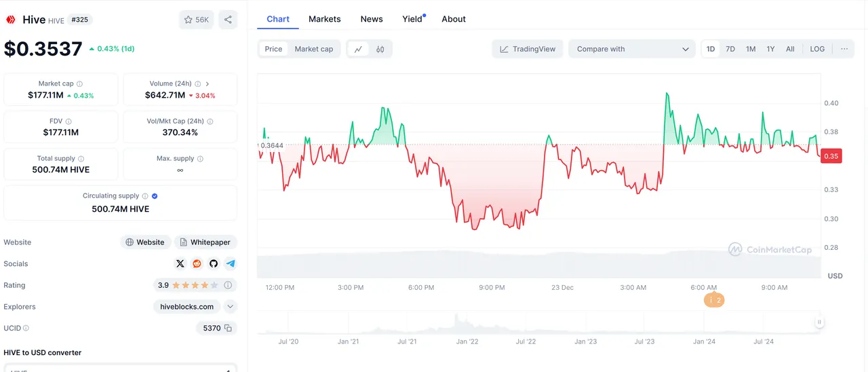Show Total supply info tooltip icon
This screenshot has height=372, width=868.
click(x=81, y=159)
